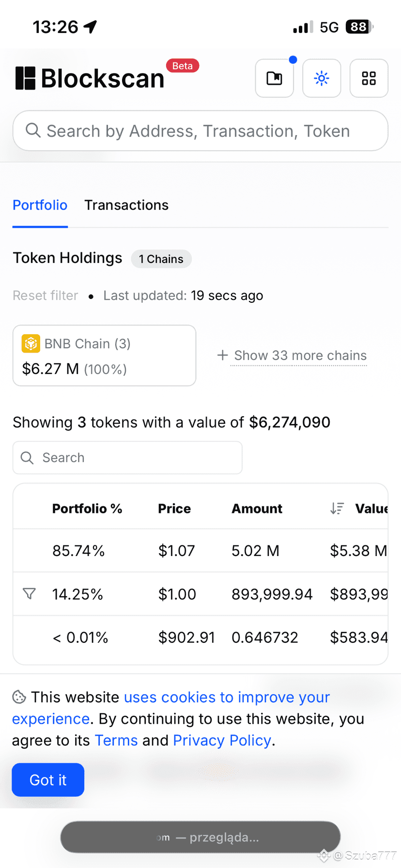Tap the Blockscan logo

(x=90, y=78)
